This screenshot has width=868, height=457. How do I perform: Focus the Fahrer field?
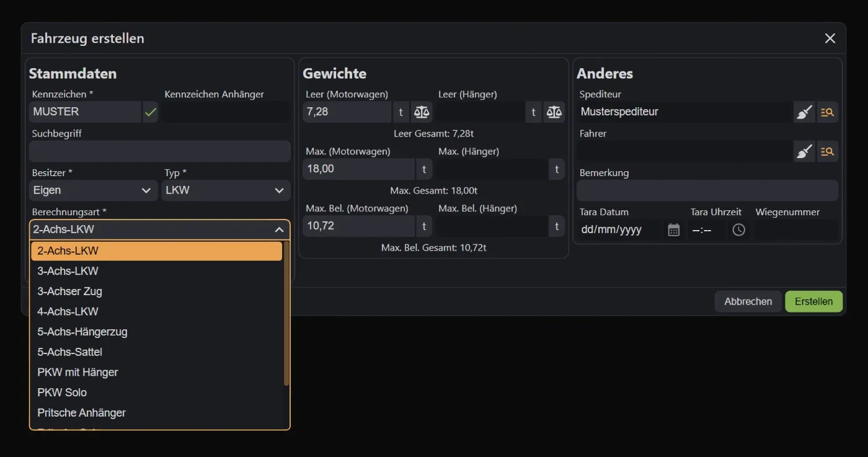[684, 151]
